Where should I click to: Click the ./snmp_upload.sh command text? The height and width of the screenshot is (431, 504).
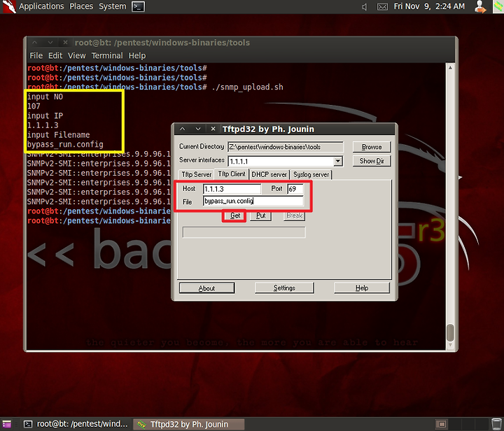(x=248, y=87)
